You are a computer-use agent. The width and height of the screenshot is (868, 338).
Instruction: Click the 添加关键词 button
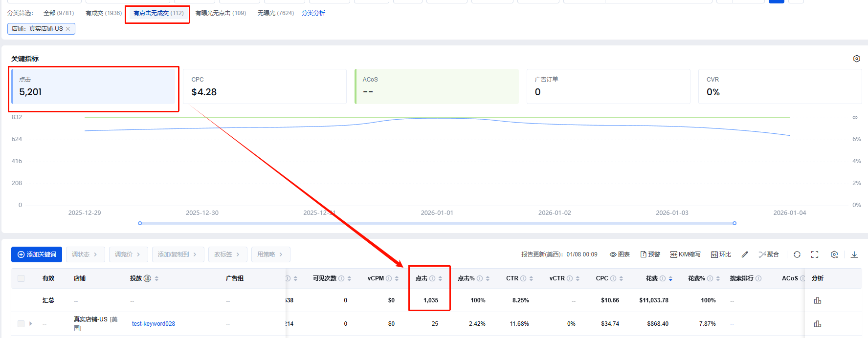pyautogui.click(x=37, y=254)
